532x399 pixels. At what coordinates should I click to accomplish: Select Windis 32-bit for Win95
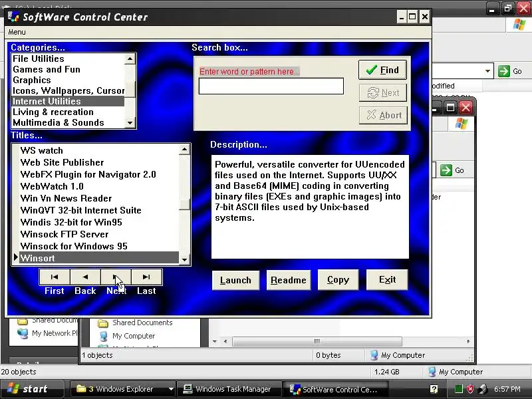tap(98, 222)
